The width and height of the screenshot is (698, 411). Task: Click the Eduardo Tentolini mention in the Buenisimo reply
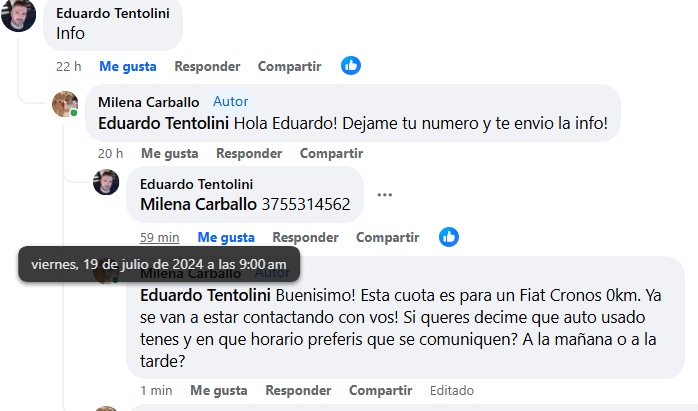point(205,296)
